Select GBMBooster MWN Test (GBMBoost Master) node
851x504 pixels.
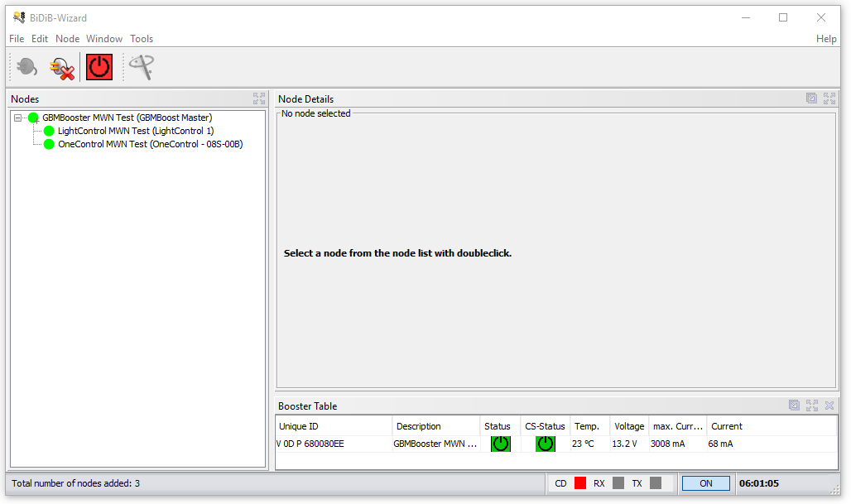[x=127, y=118]
